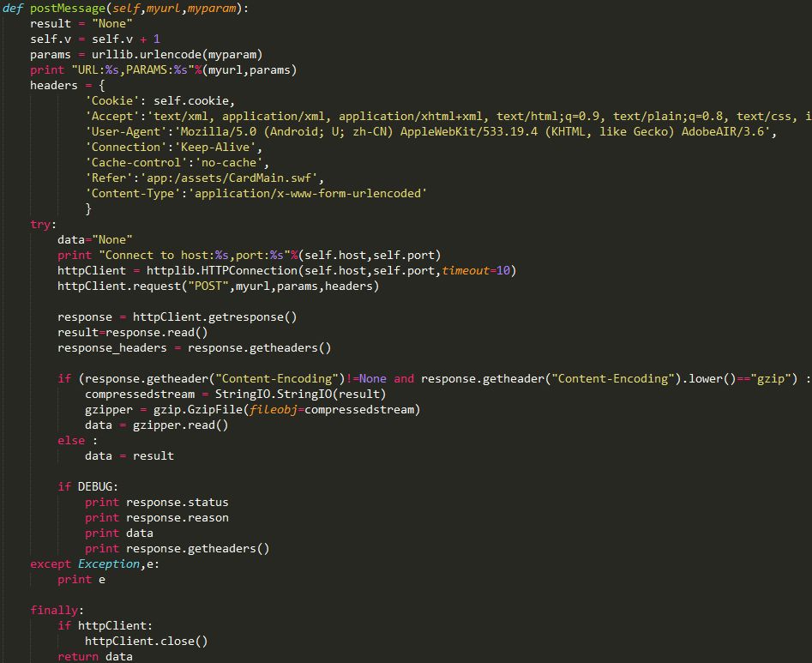The height and width of the screenshot is (663, 812).
Task: Click the 'and' keyword in the if condition
Action: [x=404, y=378]
